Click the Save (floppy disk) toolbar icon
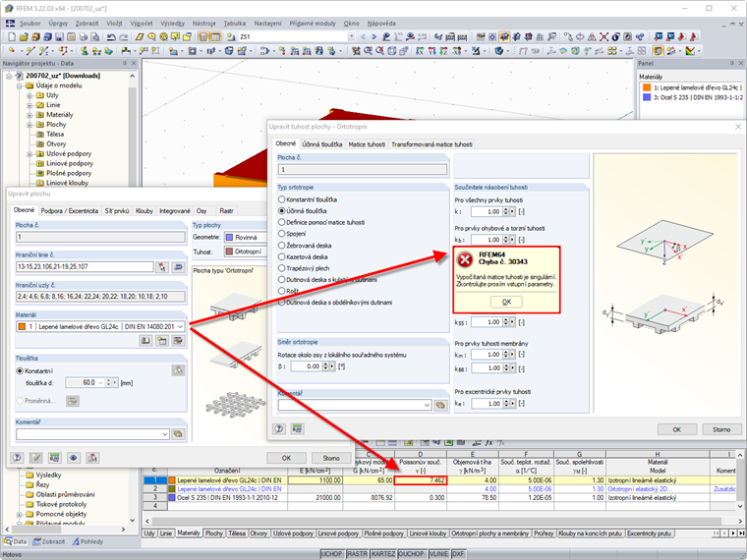The width and height of the screenshot is (747, 560). [x=59, y=36]
